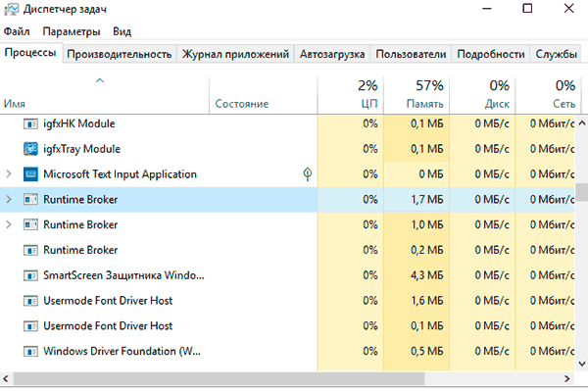Click icon of Usermode Font Driver Host 1,6 МБ
This screenshot has height=391, width=588.
(x=30, y=301)
